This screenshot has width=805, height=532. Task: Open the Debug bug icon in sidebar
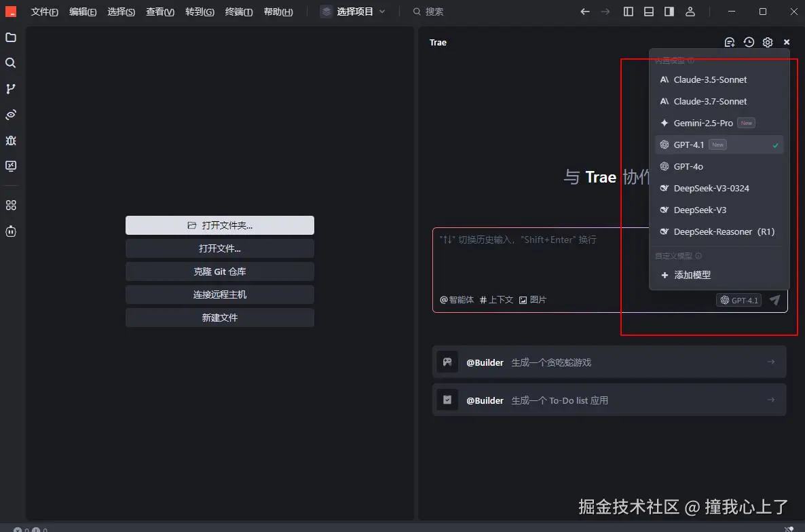pyautogui.click(x=11, y=140)
